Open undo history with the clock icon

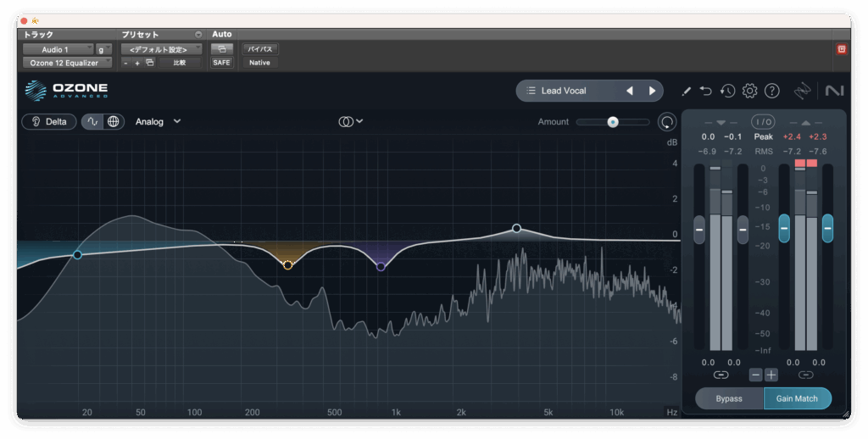727,91
